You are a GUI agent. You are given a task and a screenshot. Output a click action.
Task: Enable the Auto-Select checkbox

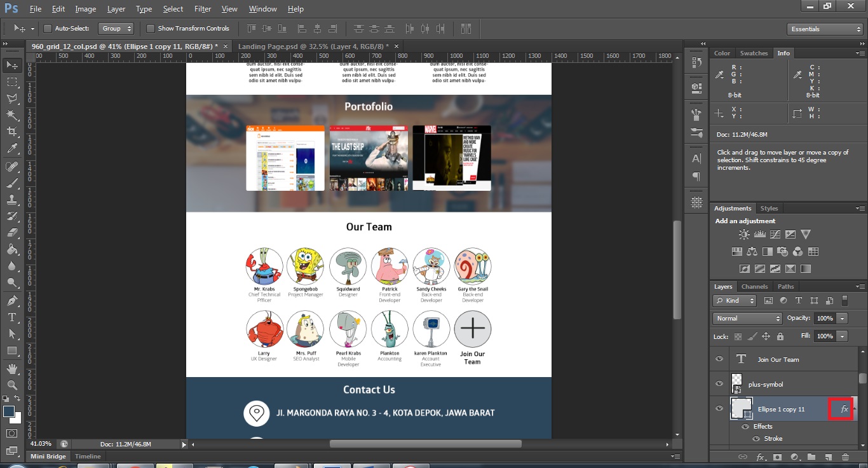48,29
